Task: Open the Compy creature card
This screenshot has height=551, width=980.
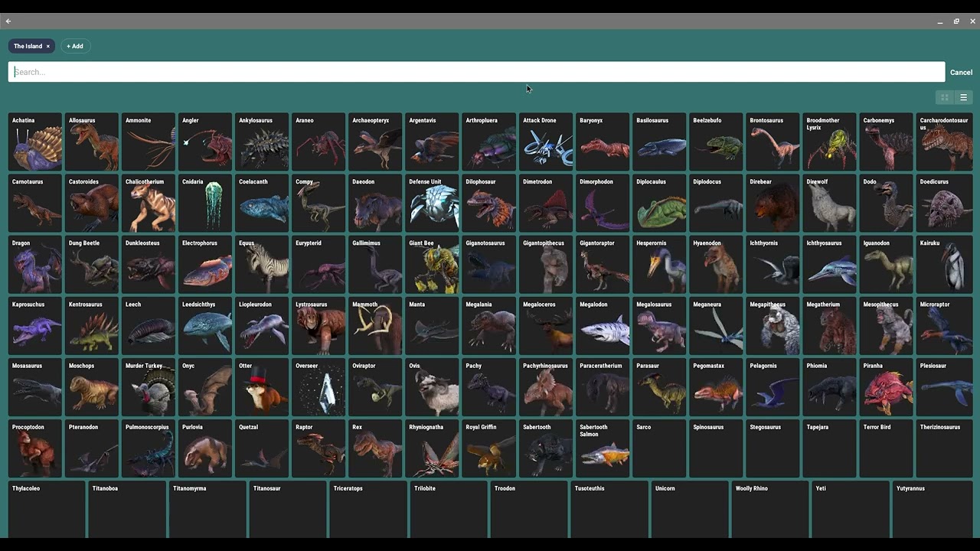Action: [x=318, y=203]
